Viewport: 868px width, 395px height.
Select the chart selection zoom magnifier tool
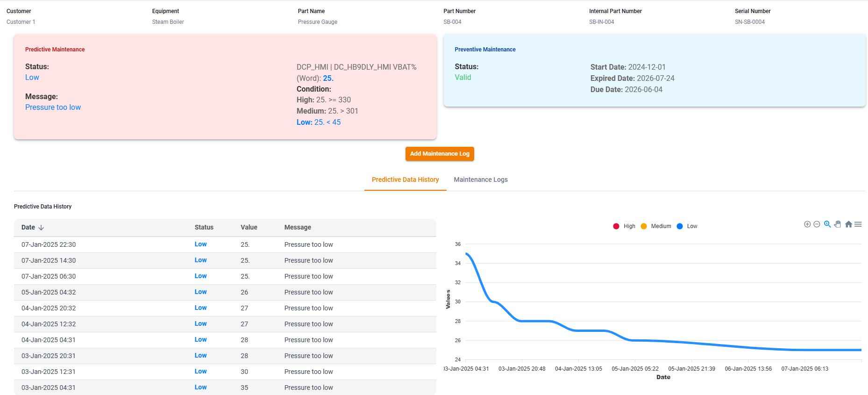827,224
